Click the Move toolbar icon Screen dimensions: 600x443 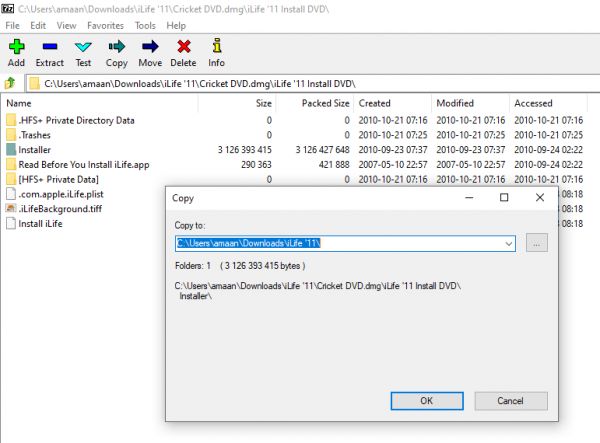click(x=150, y=46)
